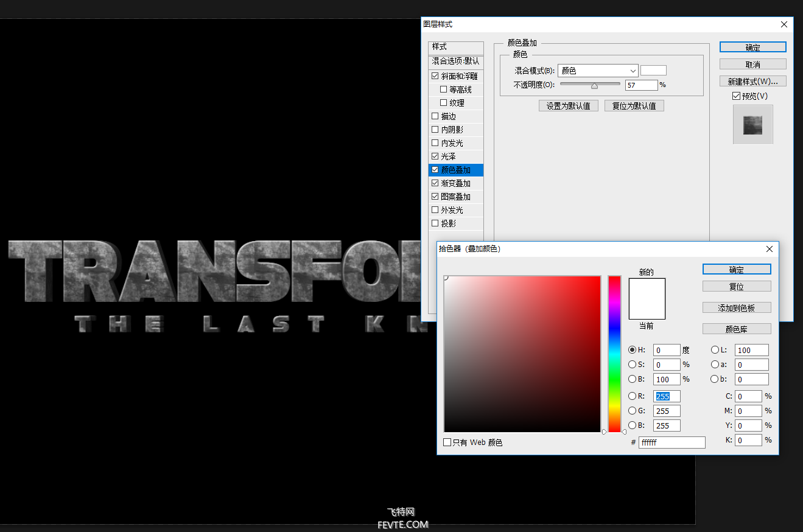The height and width of the screenshot is (532, 803).
Task: Click 添加到色板 button
Action: [x=737, y=308]
